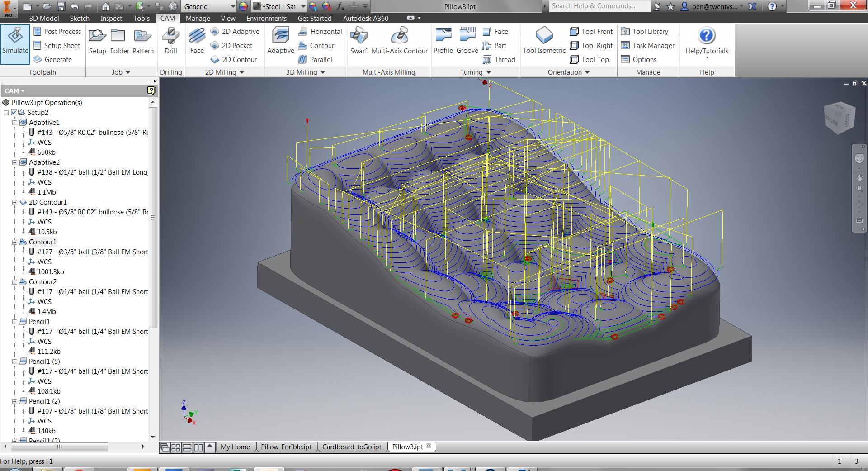Click the Undo arrow in quick access toolbar

(x=75, y=6)
